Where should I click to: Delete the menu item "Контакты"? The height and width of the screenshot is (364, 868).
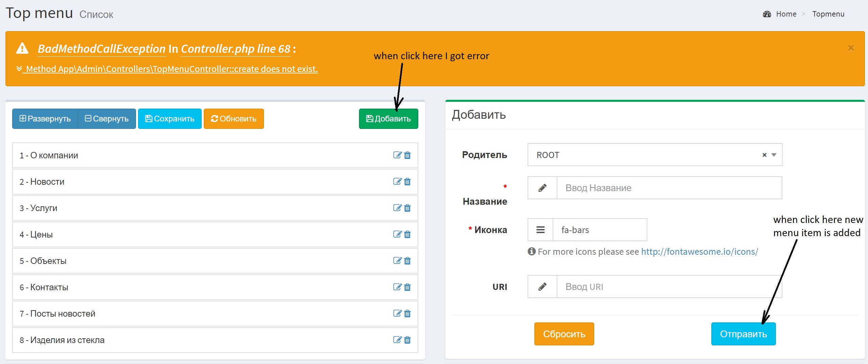[x=407, y=287]
